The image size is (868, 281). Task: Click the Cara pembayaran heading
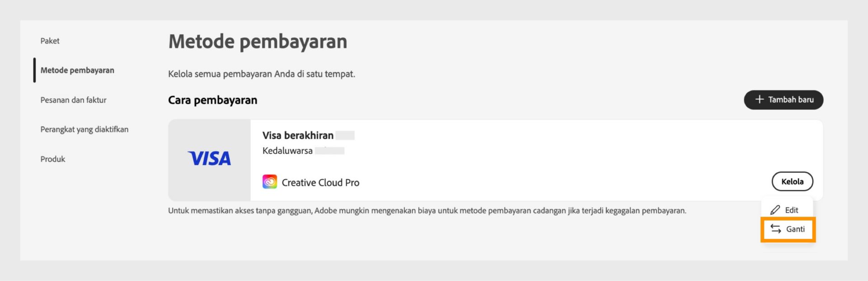[x=212, y=100]
